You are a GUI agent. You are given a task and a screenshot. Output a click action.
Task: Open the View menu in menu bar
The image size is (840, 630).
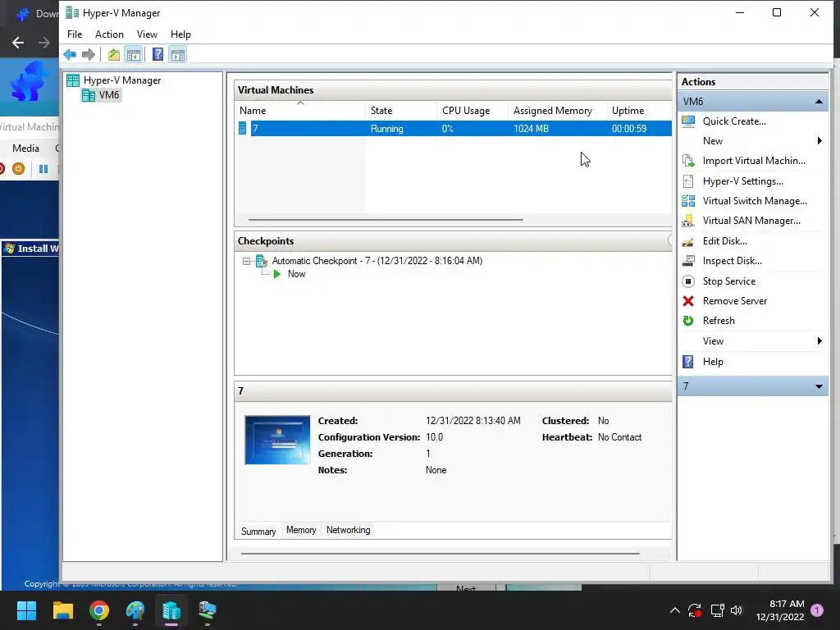click(147, 34)
